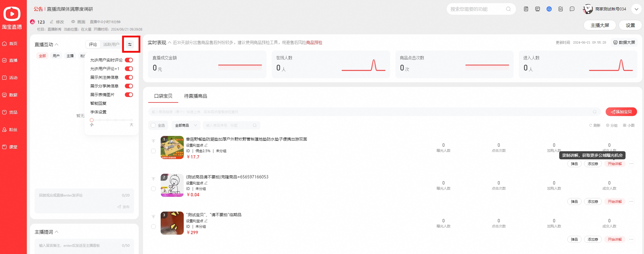Viewport: 644px width, 254px height.
Task: Check the third product checkbox
Action: (153, 227)
